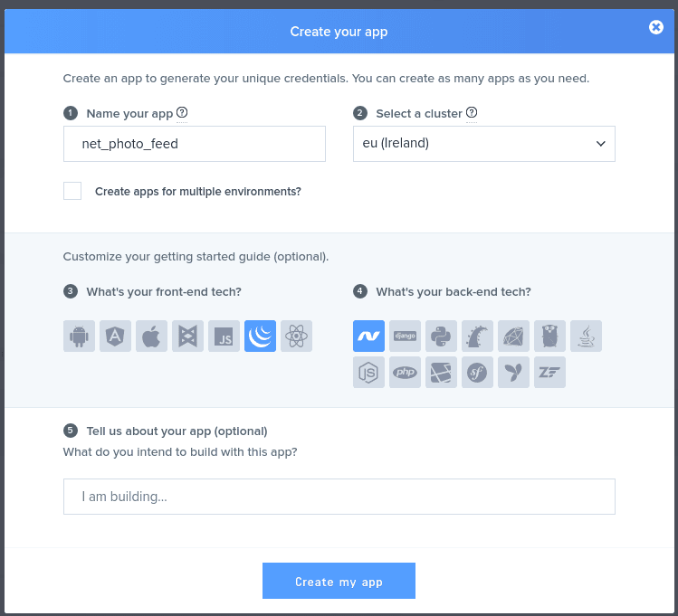678x616 pixels.
Task: Open the cluster dropdown showing eu (Ireland)
Action: [483, 144]
